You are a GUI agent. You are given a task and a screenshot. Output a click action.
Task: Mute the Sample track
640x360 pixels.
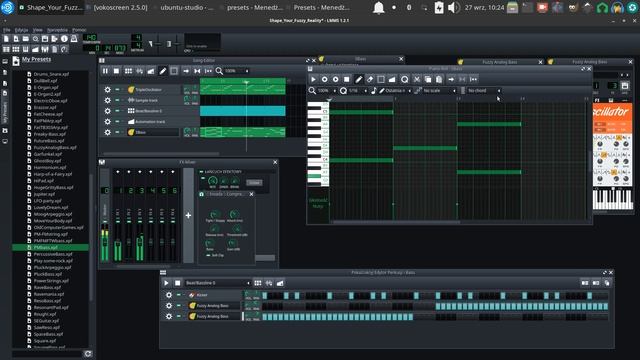117,100
